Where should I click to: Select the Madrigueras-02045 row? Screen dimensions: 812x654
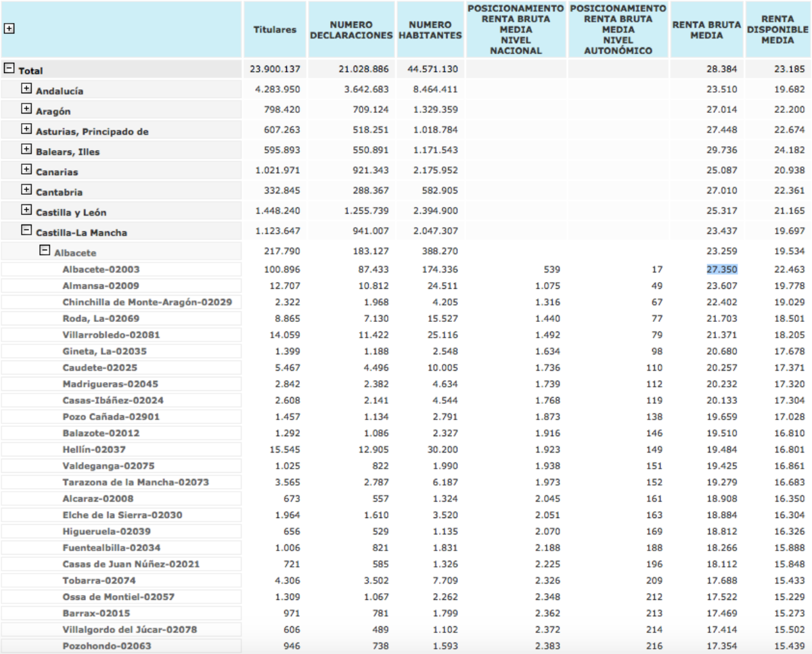click(122, 383)
